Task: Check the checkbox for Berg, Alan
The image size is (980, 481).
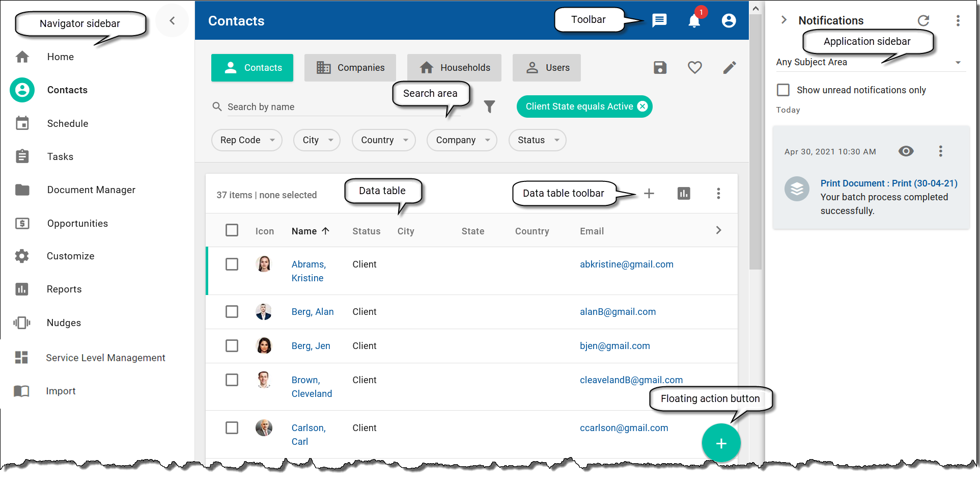Action: (x=232, y=311)
